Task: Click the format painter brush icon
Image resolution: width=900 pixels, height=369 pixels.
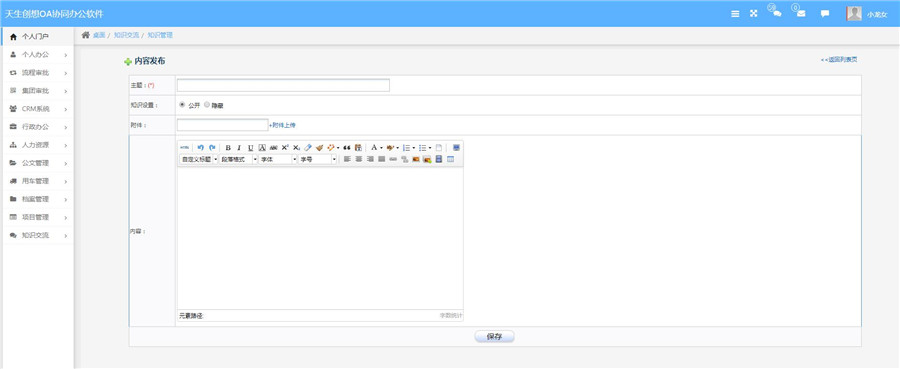Action: click(x=319, y=148)
